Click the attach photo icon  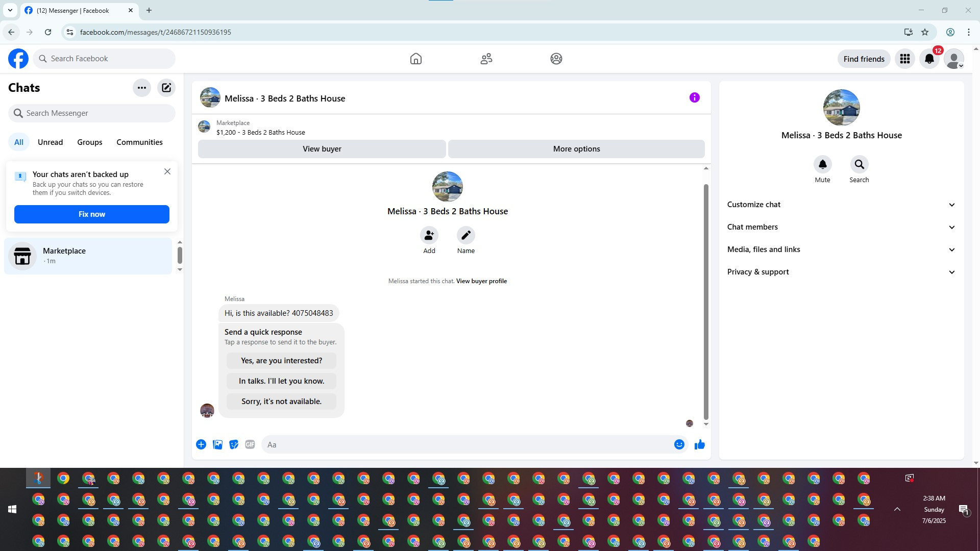(217, 444)
